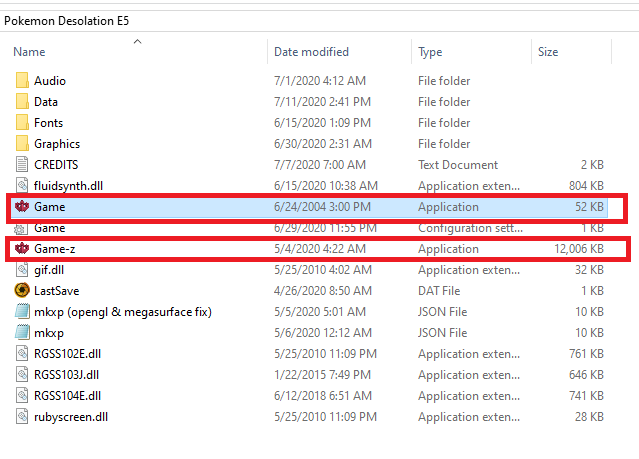This screenshot has height=459, width=639.
Task: Sort files by Size column header
Action: pyautogui.click(x=548, y=52)
